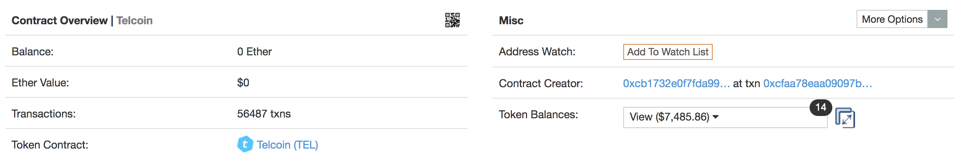Screen dimensions: 980x166
Task: Click the Telcoin token logo icon
Action: click(245, 144)
